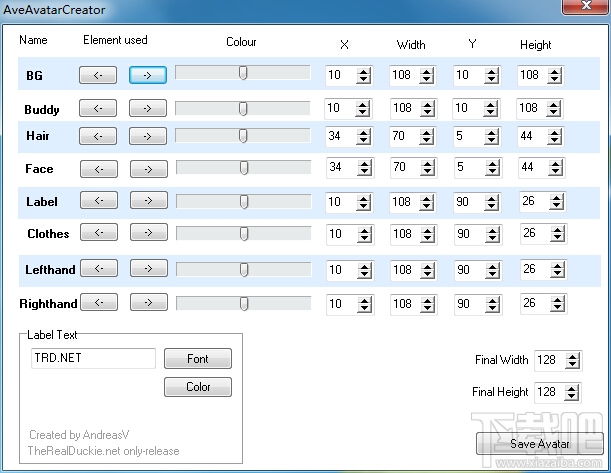Click the Label Text input field
This screenshot has height=473, width=611.
(93, 358)
